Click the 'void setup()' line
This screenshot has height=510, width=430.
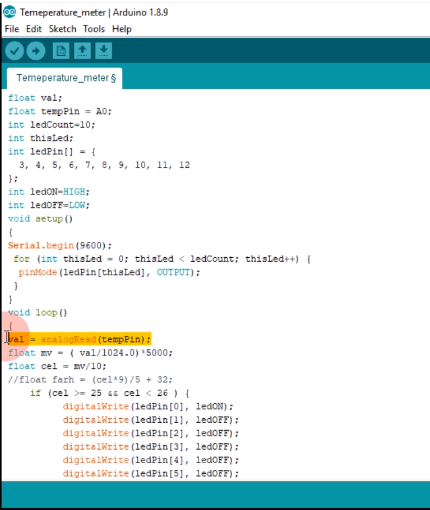pyautogui.click(x=40, y=219)
